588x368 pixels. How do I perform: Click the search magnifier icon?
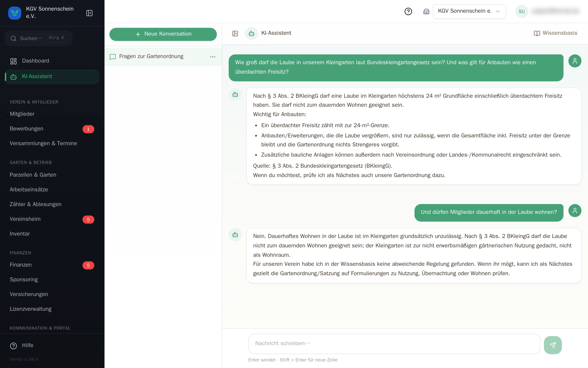point(13,38)
